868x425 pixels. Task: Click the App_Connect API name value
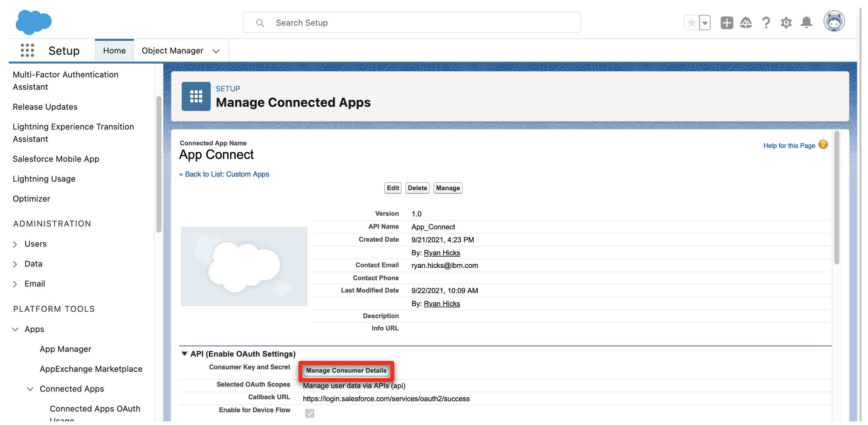pos(433,227)
